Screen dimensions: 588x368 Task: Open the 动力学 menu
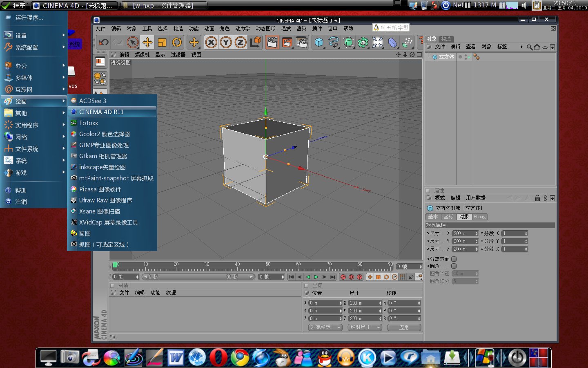coord(243,29)
